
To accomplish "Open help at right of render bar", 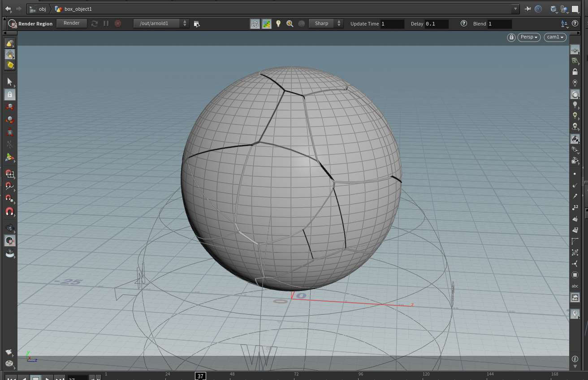I will click(x=575, y=24).
